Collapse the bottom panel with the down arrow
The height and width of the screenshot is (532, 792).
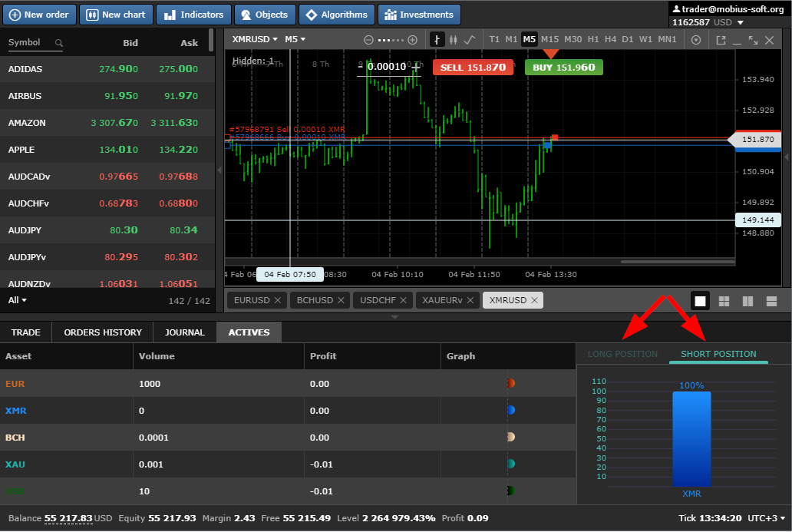point(395,317)
